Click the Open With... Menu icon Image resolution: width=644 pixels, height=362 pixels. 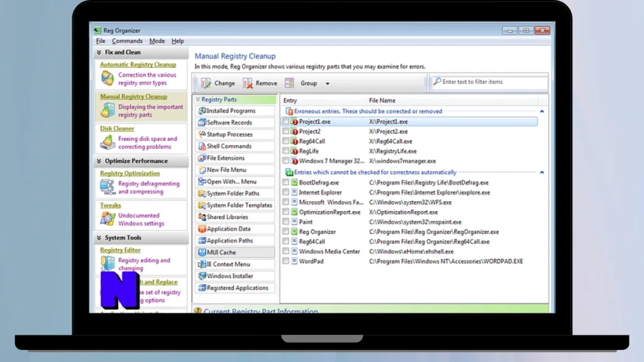coord(202,182)
